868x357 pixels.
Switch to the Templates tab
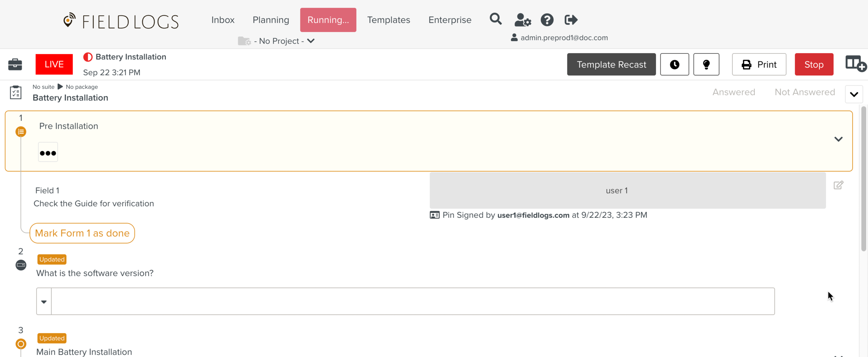pos(389,20)
